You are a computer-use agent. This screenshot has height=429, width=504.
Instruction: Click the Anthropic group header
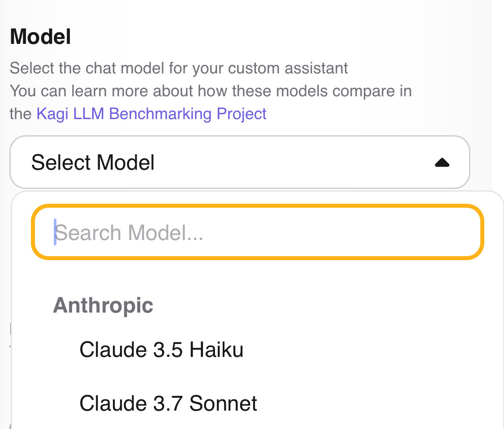[103, 305]
